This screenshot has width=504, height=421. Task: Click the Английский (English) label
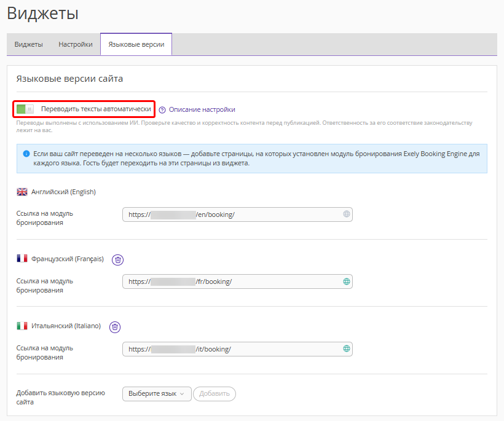point(64,192)
